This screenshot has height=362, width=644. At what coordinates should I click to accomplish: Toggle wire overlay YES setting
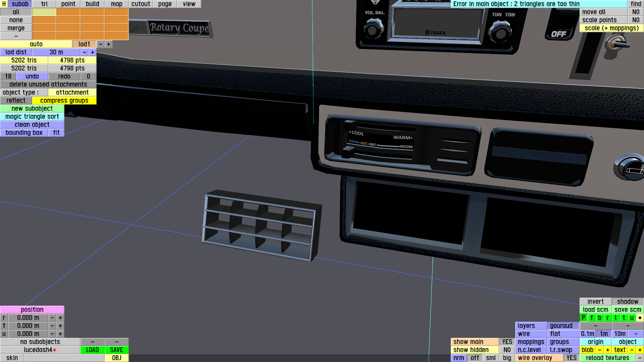571,358
